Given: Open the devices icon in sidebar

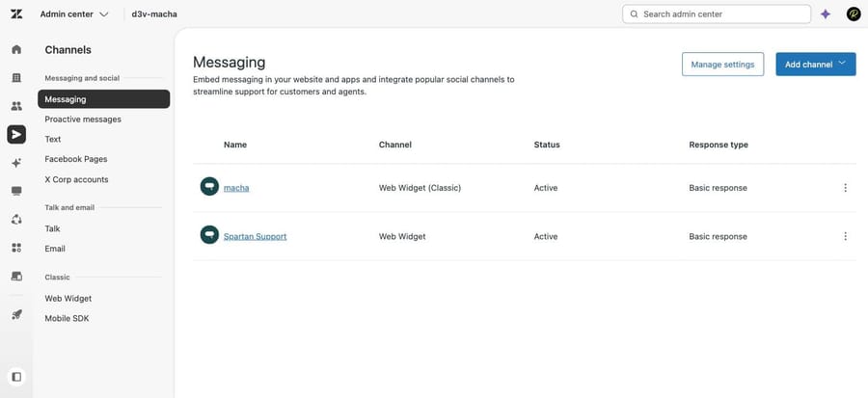Looking at the screenshot, I should coord(16,276).
